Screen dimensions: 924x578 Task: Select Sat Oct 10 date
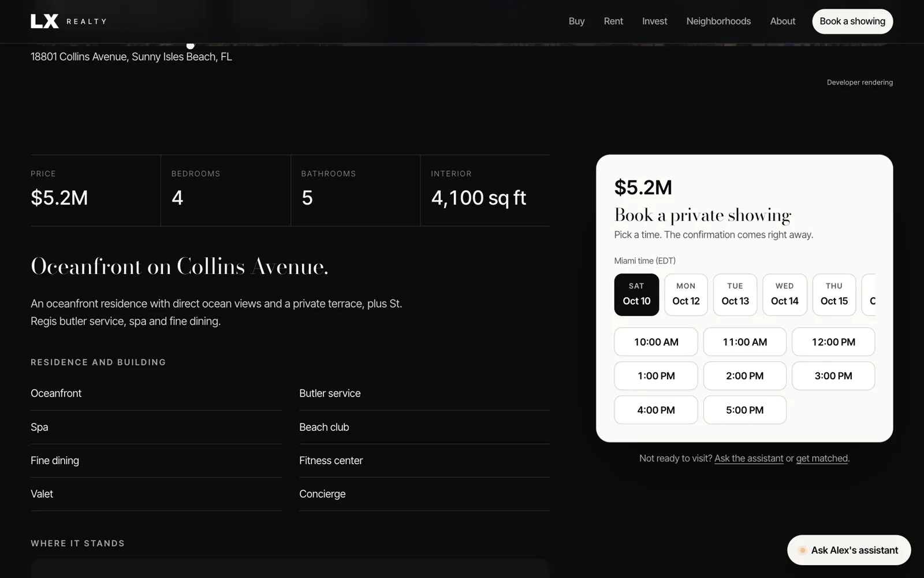(x=636, y=295)
